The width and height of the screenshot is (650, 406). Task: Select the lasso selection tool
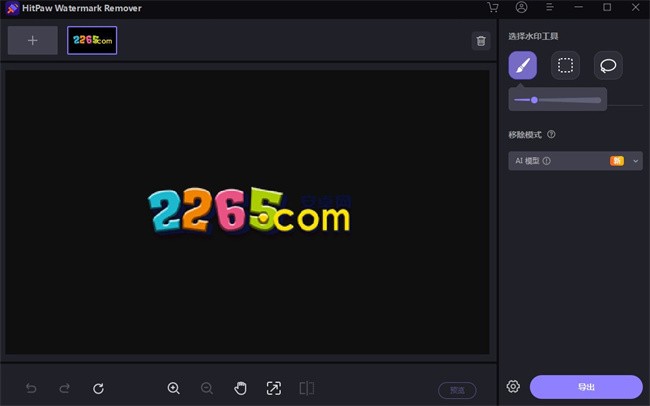(607, 66)
